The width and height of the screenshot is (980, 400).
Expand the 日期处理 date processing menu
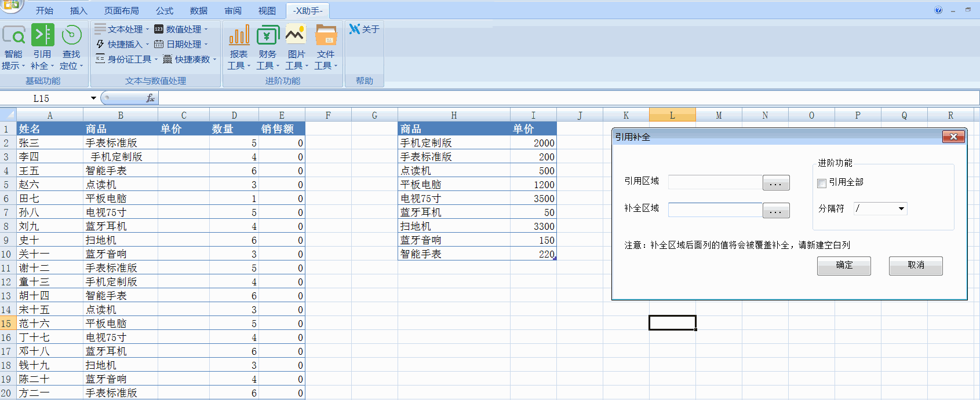tap(181, 44)
